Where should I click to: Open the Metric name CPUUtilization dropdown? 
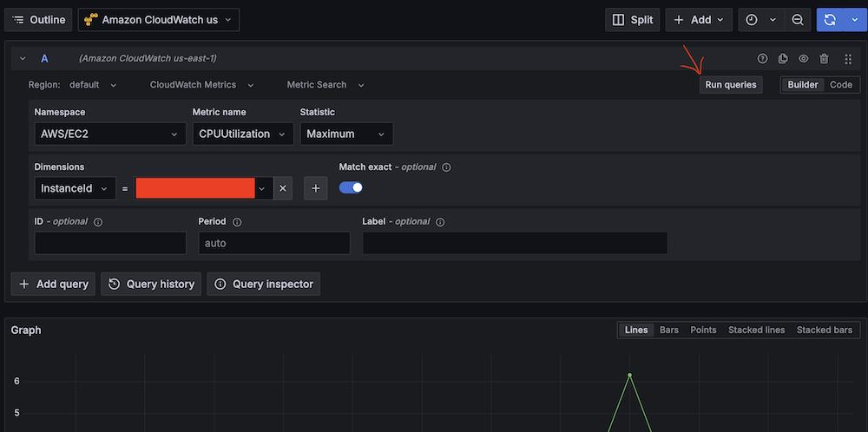pos(243,134)
